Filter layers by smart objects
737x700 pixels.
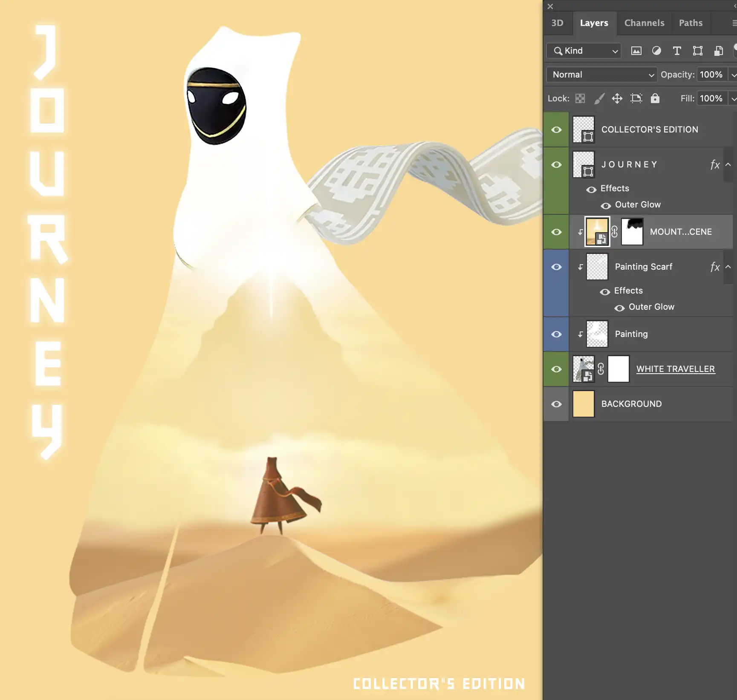tap(719, 51)
